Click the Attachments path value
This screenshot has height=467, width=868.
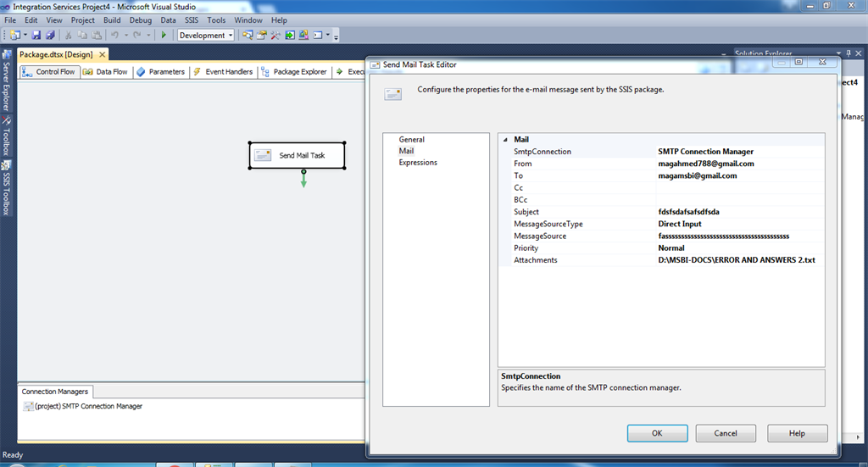point(739,259)
